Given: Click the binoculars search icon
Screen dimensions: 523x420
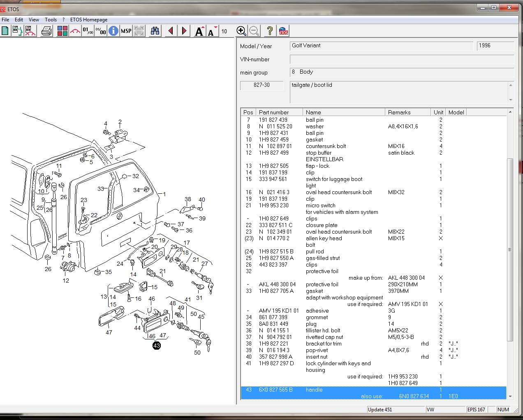Looking at the screenshot, I should (155, 31).
